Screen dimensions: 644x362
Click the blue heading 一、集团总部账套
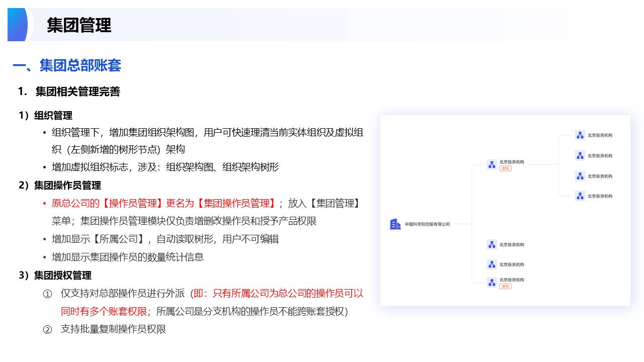pyautogui.click(x=67, y=65)
